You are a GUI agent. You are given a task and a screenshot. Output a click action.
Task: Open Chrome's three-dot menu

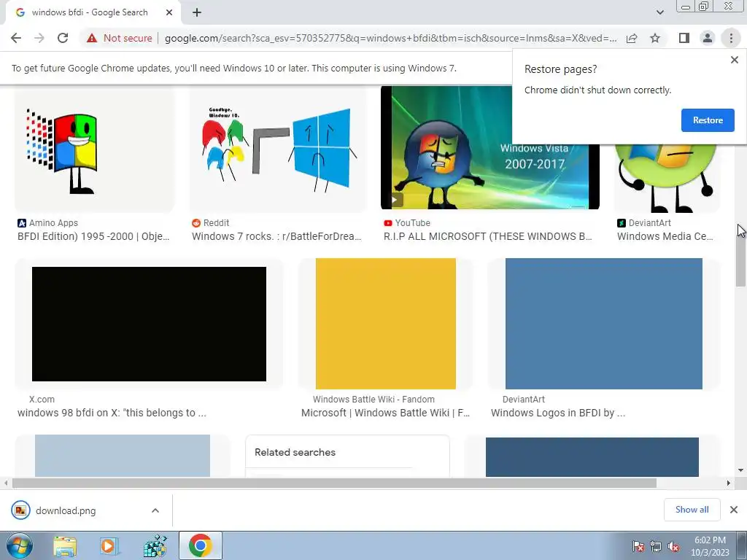(731, 38)
